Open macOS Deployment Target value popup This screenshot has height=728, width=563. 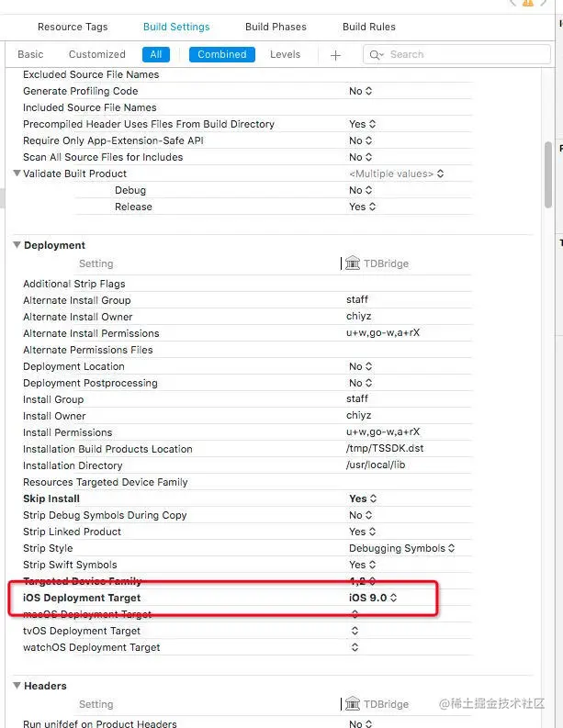(x=355, y=614)
